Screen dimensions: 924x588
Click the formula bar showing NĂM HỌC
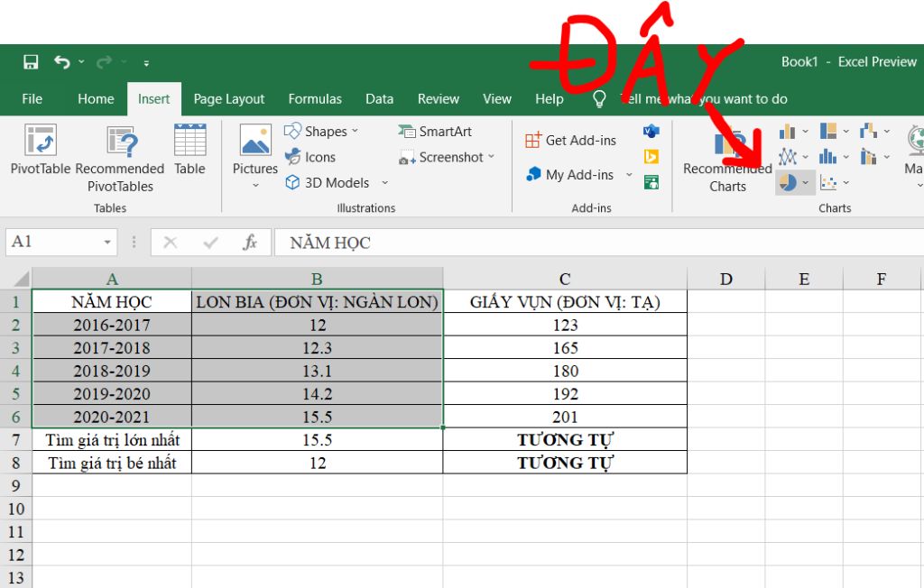599,243
